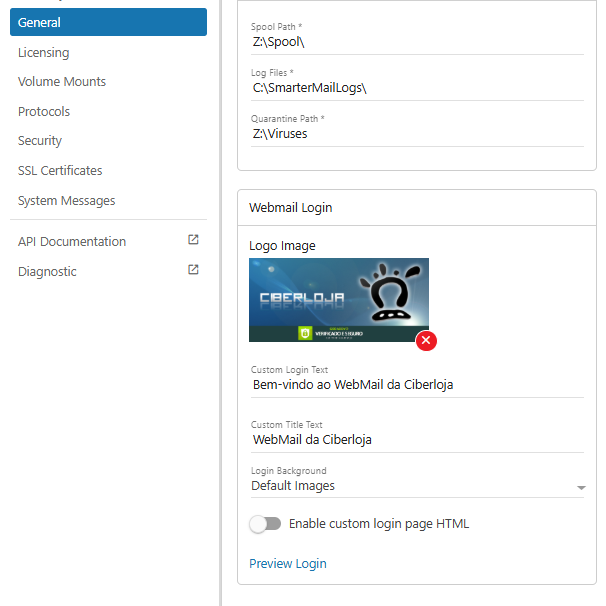Enable custom login page HTML toggle

pos(265,524)
